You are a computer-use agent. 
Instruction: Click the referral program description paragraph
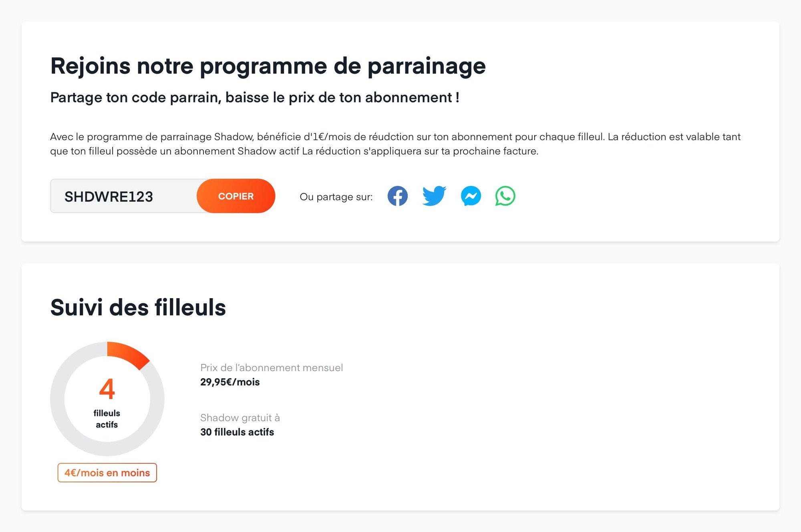tap(395, 144)
